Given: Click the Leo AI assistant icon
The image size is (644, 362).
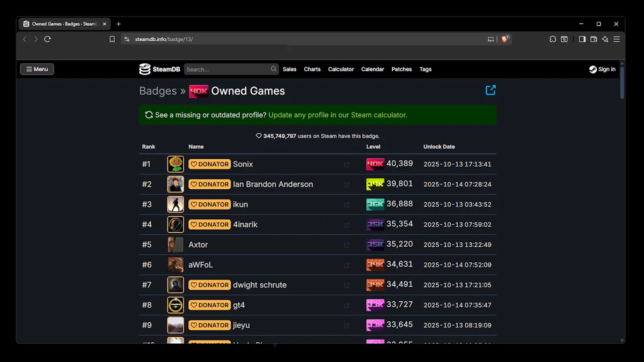Looking at the screenshot, I should tap(605, 39).
